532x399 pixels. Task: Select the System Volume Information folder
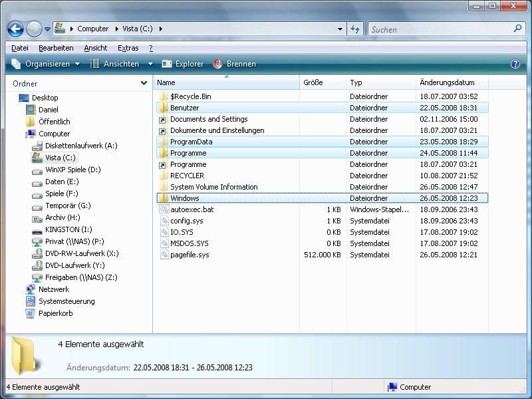pyautogui.click(x=323, y=187)
